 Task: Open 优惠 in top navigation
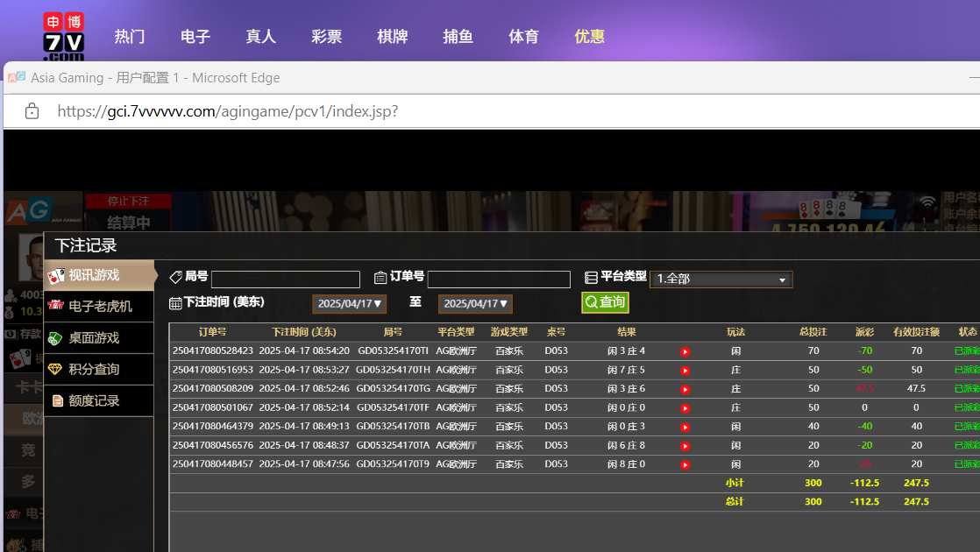(x=589, y=37)
